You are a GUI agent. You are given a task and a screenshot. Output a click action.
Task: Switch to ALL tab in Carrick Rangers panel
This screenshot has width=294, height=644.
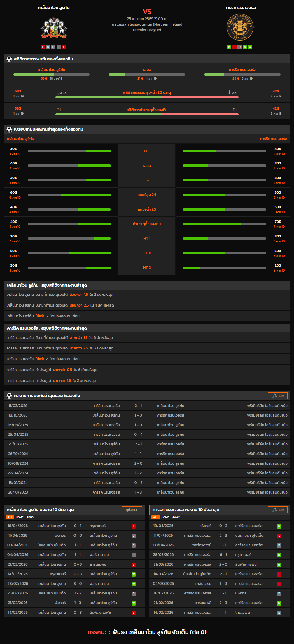pos(155,517)
